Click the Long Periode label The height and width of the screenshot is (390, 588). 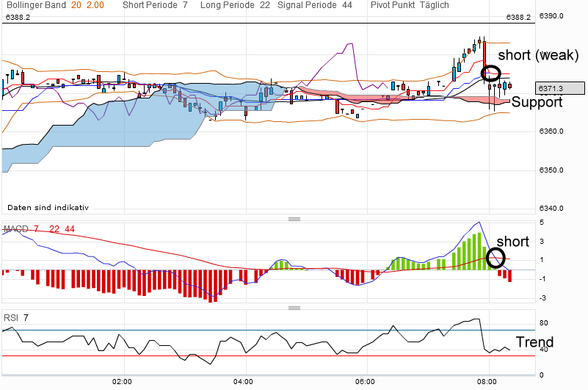click(228, 5)
